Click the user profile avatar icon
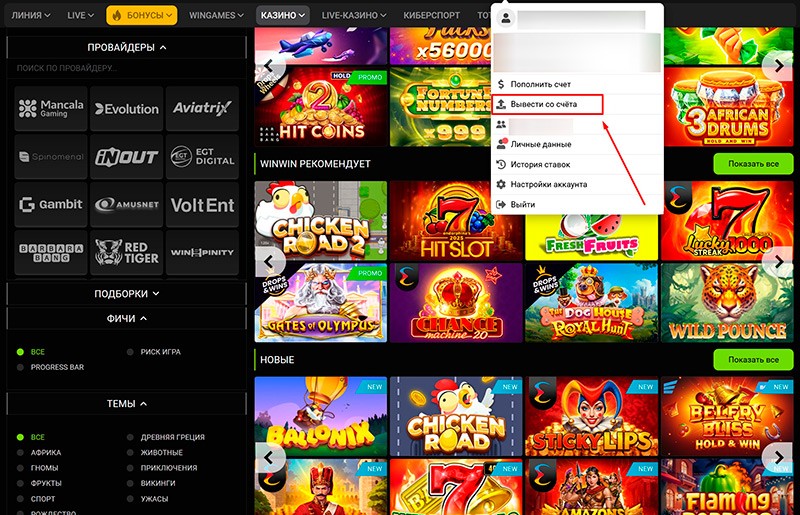This screenshot has height=515, width=800. click(x=506, y=18)
